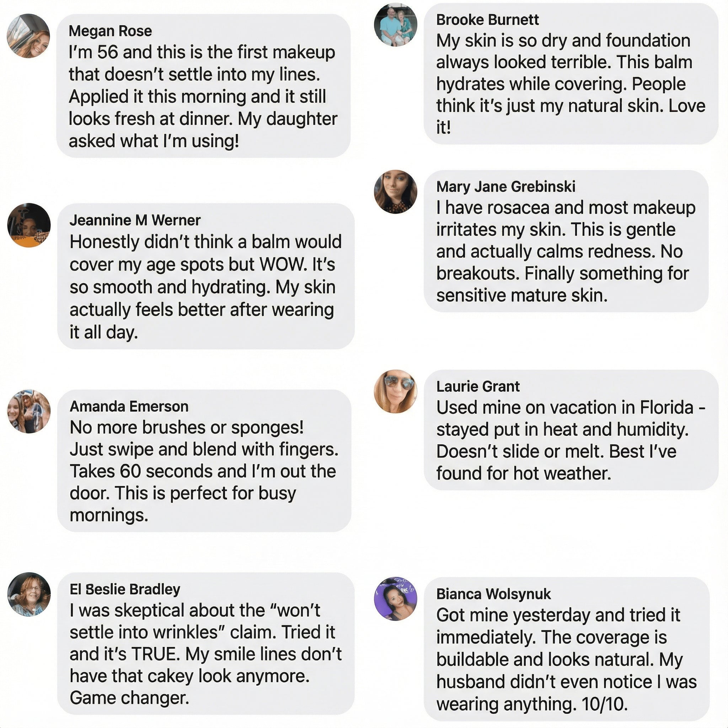Click the Jeannine M Werner name
The width and height of the screenshot is (728, 728).
(135, 220)
